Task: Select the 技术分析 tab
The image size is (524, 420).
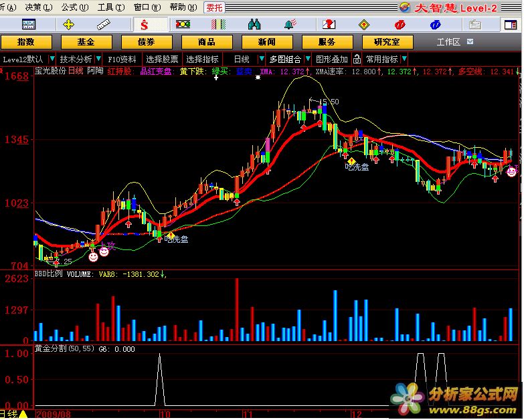Action: (x=76, y=60)
